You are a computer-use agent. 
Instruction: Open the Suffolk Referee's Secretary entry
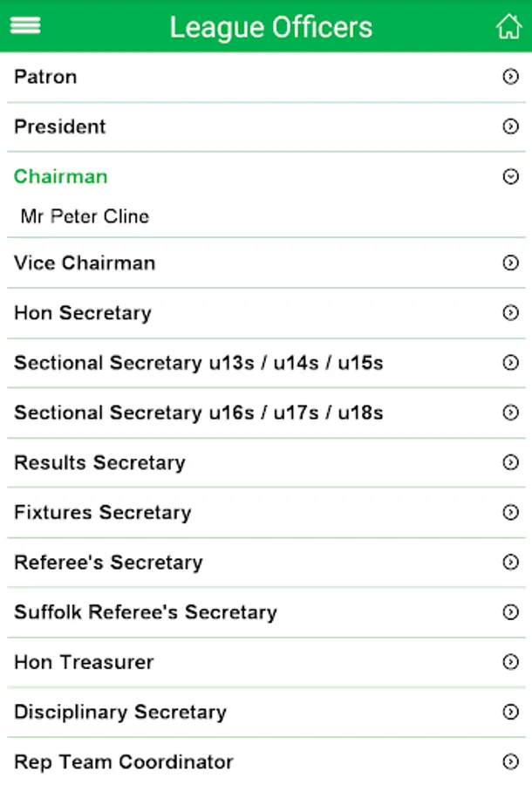(x=146, y=612)
